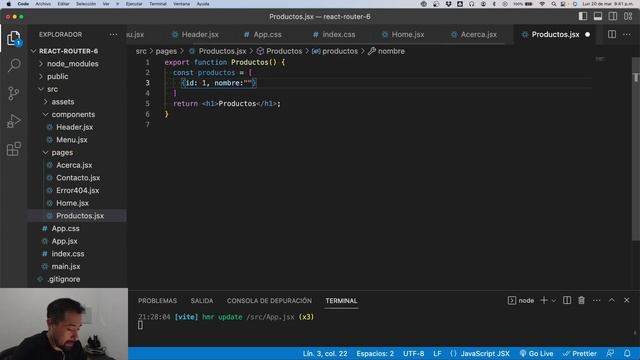Open terminal panel more actions

click(596, 300)
